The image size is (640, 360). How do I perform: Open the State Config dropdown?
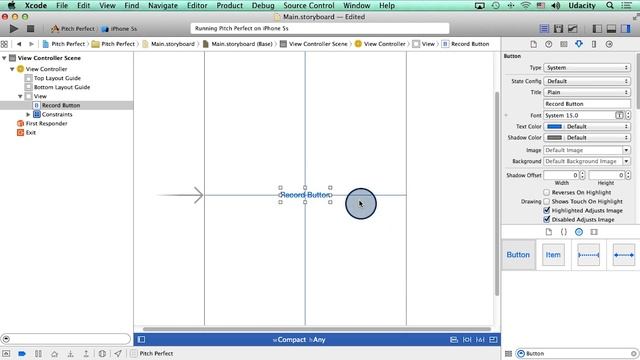[x=587, y=81]
